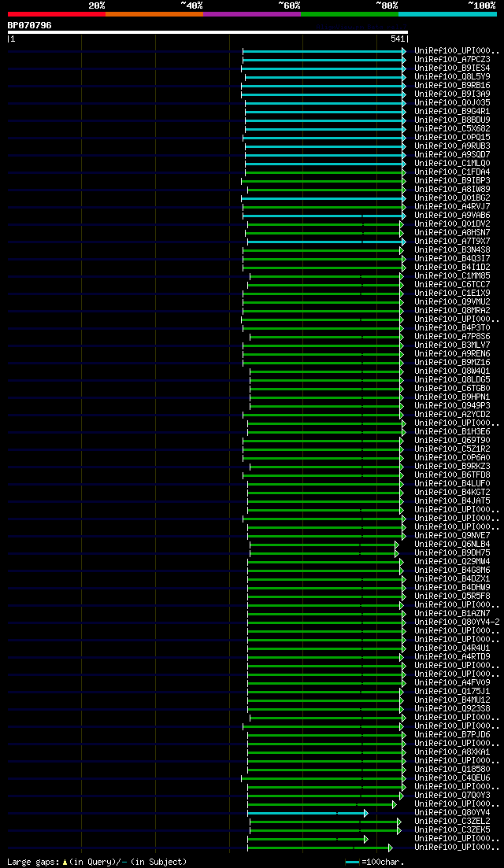Select the UniRef100_C6TCC7 label
This screenshot has height=868, width=504.
pyautogui.click(x=452, y=285)
